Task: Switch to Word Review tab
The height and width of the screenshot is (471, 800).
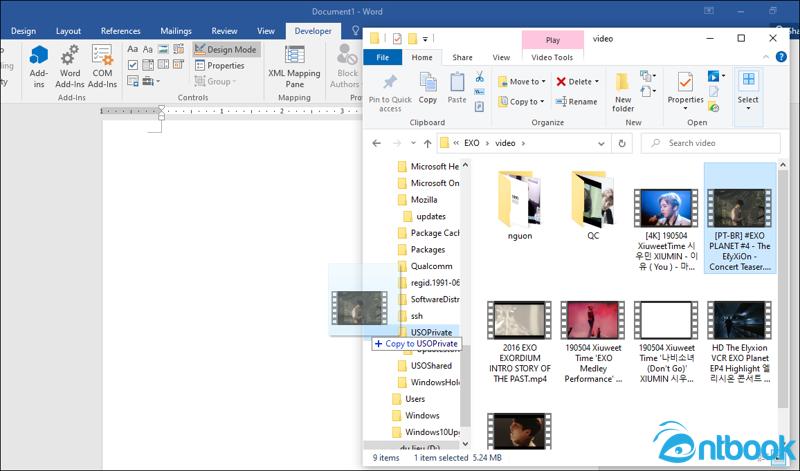Action: click(x=224, y=31)
